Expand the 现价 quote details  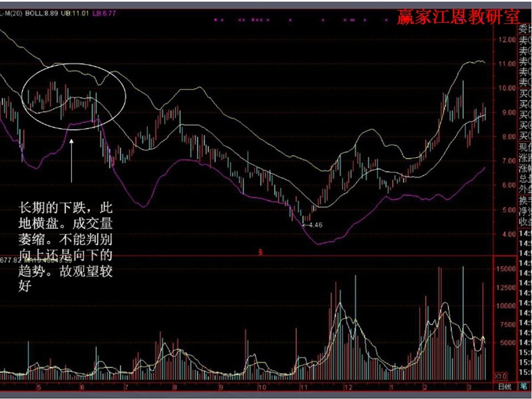tap(523, 147)
